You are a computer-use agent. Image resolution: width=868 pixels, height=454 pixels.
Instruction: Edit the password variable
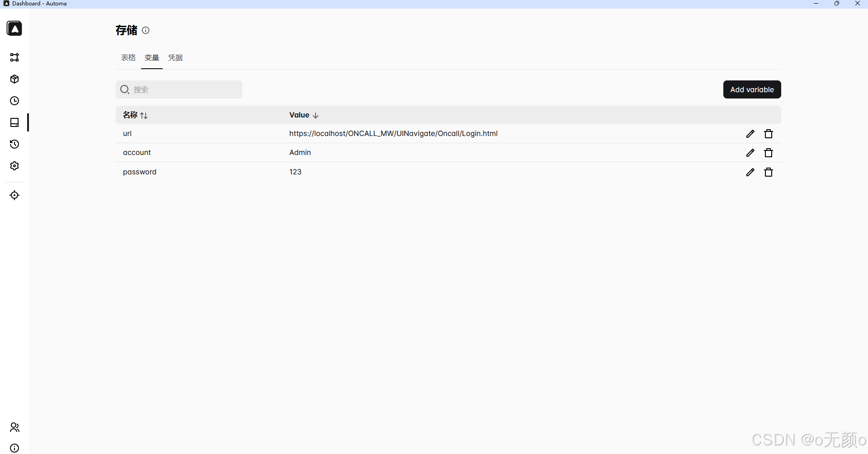[750, 172]
